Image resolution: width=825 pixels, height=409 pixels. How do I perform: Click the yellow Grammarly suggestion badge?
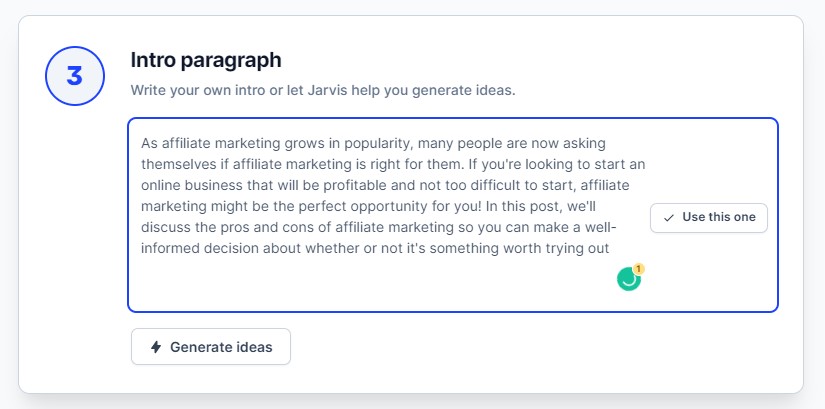pos(639,269)
